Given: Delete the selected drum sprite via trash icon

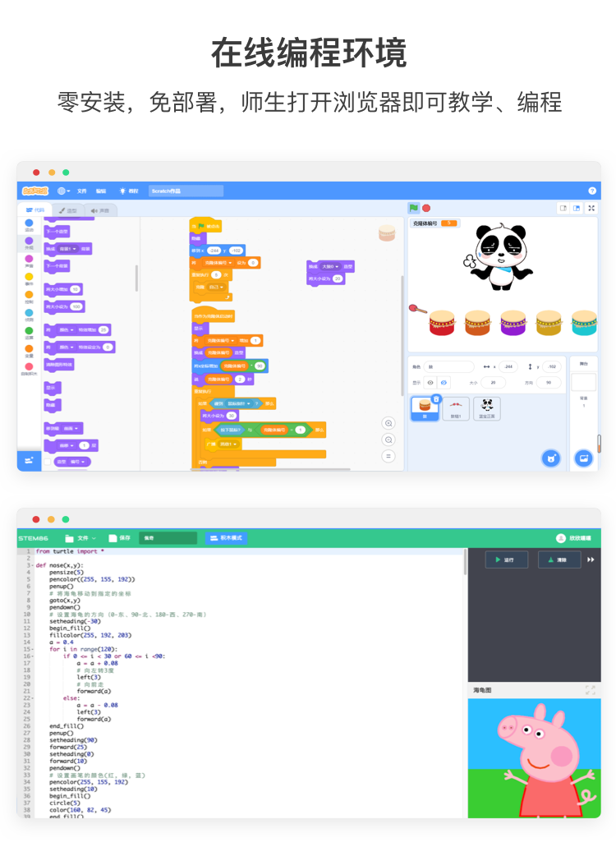Looking at the screenshot, I should pyautogui.click(x=436, y=399).
